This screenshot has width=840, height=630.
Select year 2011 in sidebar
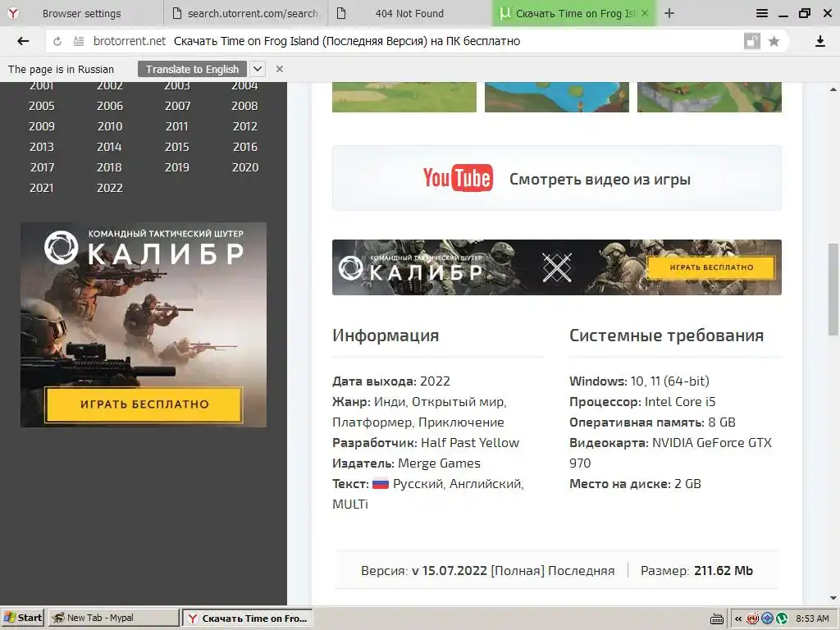click(177, 126)
